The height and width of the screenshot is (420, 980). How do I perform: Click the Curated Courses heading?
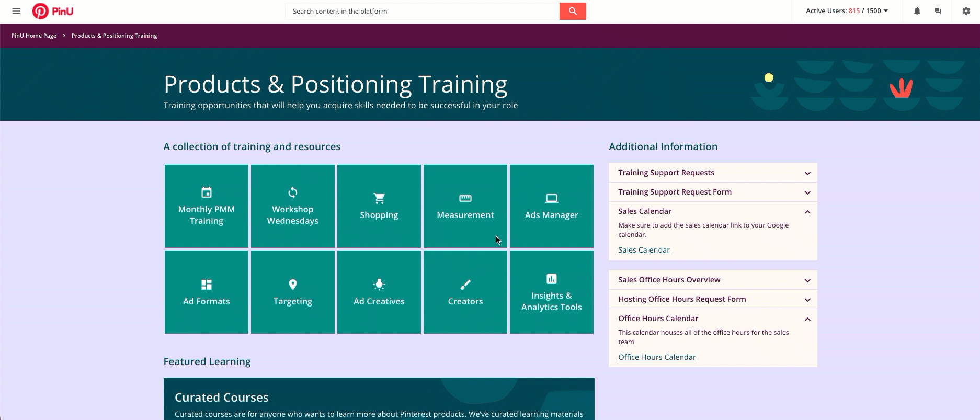[x=222, y=398]
